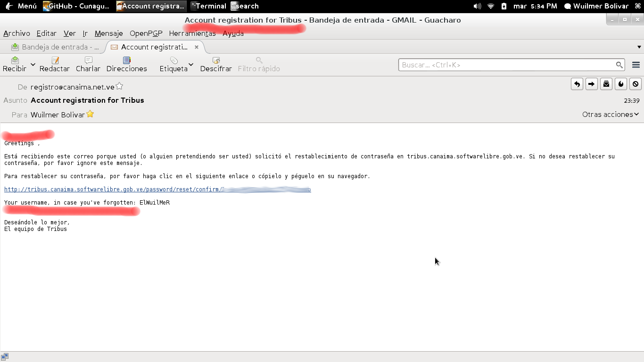Open the Wuilmer Bolivar user menu in panel
This screenshot has width=644, height=362.
tap(596, 6)
